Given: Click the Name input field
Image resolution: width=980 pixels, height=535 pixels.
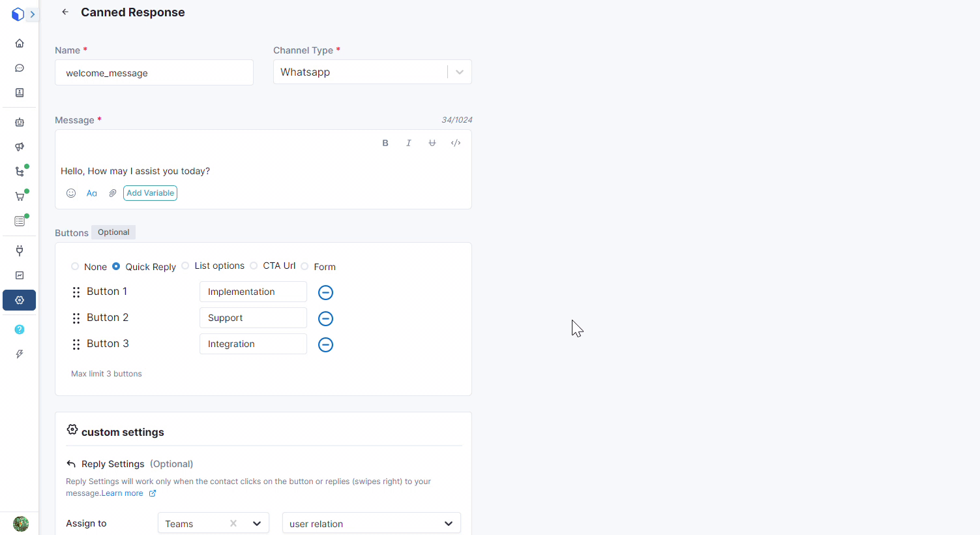Looking at the screenshot, I should 154,72.
